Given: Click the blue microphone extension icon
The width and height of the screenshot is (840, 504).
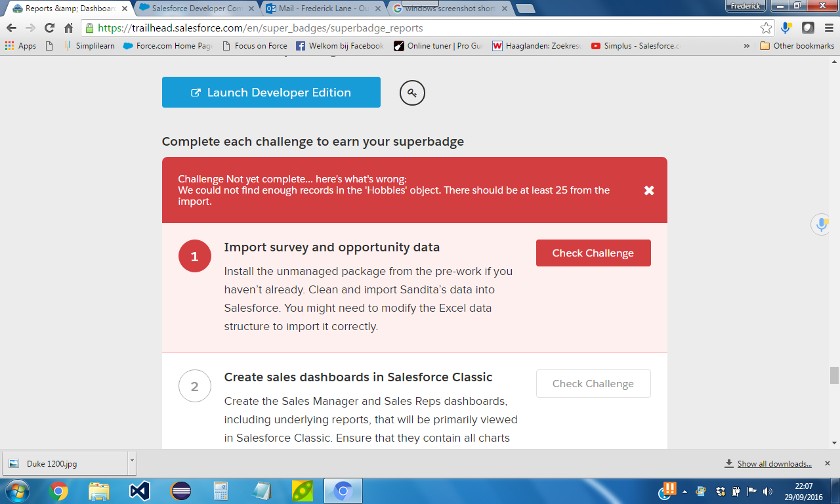Looking at the screenshot, I should pyautogui.click(x=786, y=28).
